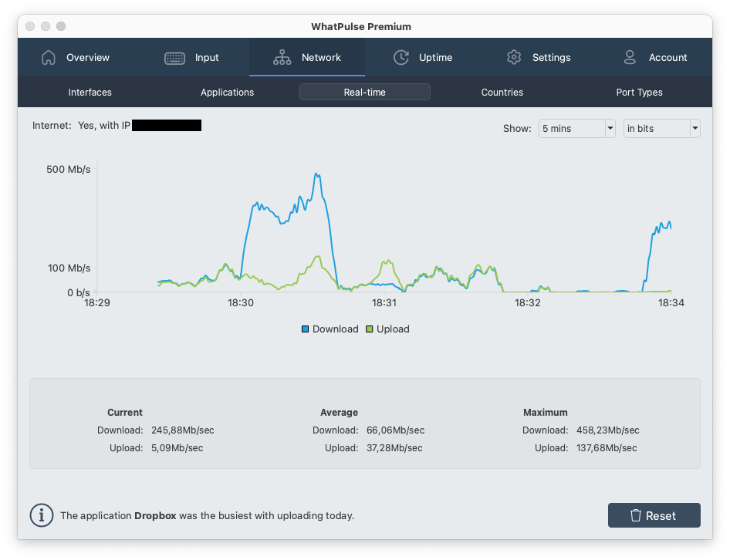Viewport: 730px width, 560px height.
Task: Click the Network nodes icon
Action: click(x=281, y=57)
